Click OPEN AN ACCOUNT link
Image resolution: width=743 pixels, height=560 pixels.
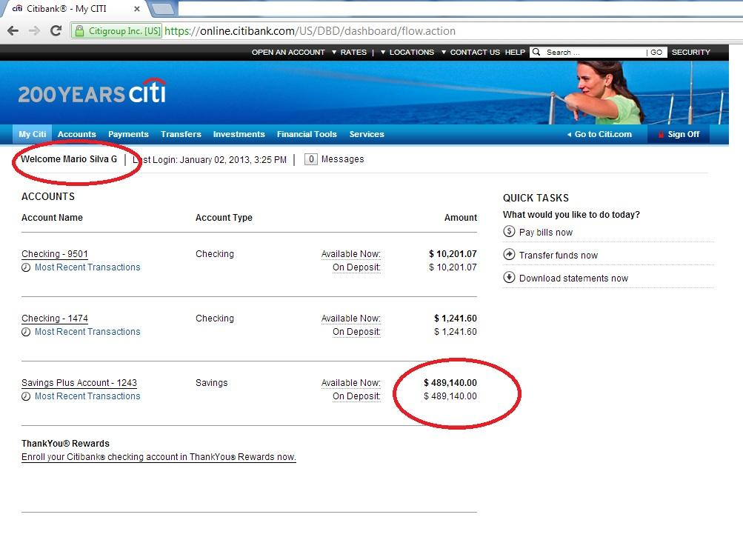(x=288, y=52)
